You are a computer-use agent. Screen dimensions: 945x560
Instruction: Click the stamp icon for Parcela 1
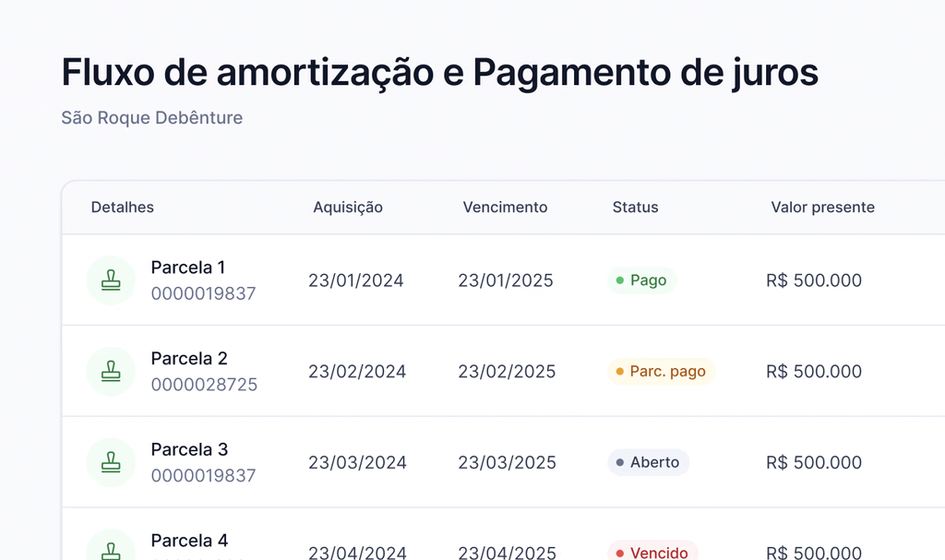(111, 280)
